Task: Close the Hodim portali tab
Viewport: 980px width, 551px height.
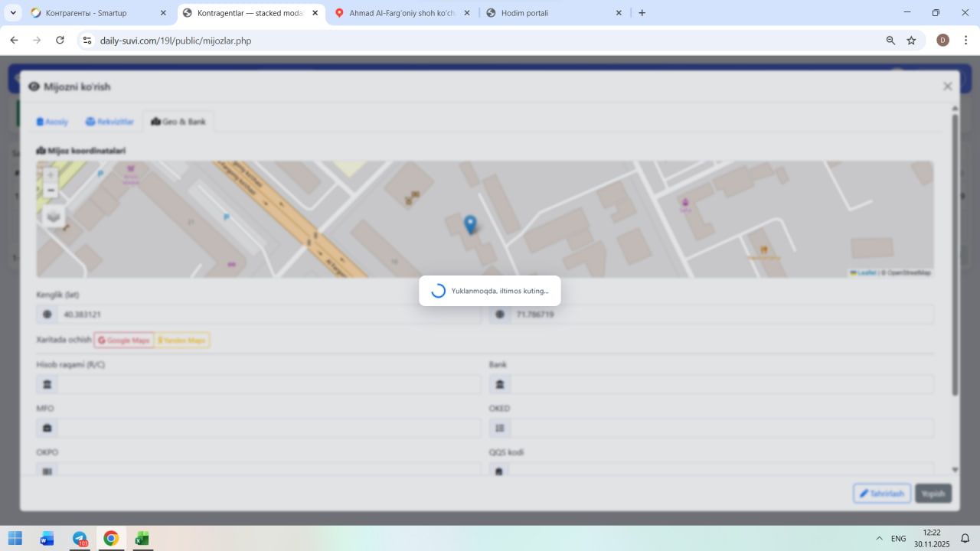Action: (x=619, y=13)
